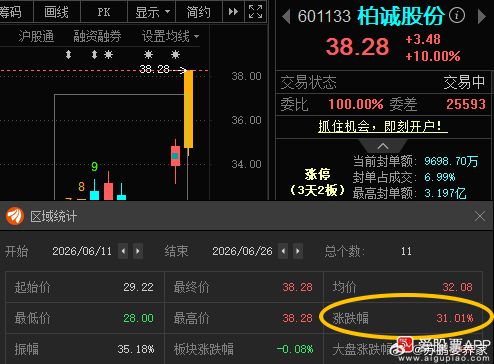This screenshot has width=494, height=364.
Task: Click the 起始价 value 29.22
Action: coord(138,287)
